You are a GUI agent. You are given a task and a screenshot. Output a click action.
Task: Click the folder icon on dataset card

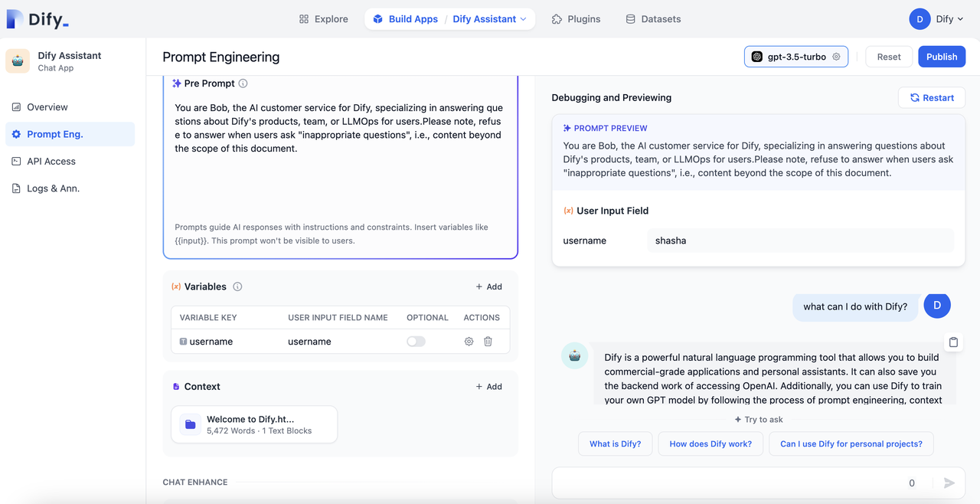(191, 424)
